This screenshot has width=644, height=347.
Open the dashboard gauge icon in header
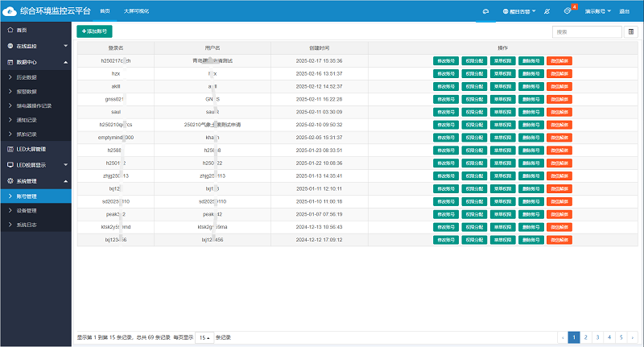(x=485, y=11)
